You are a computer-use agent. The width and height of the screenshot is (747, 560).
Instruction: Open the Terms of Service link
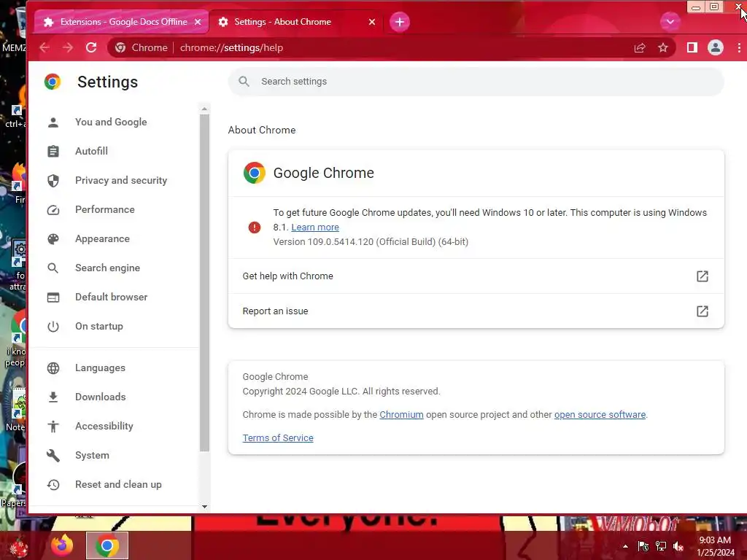pyautogui.click(x=278, y=438)
